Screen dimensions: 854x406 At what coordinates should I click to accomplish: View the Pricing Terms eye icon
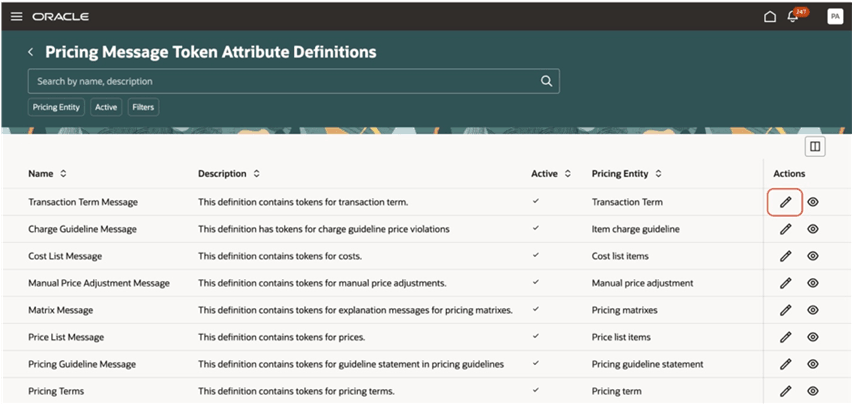coord(813,391)
